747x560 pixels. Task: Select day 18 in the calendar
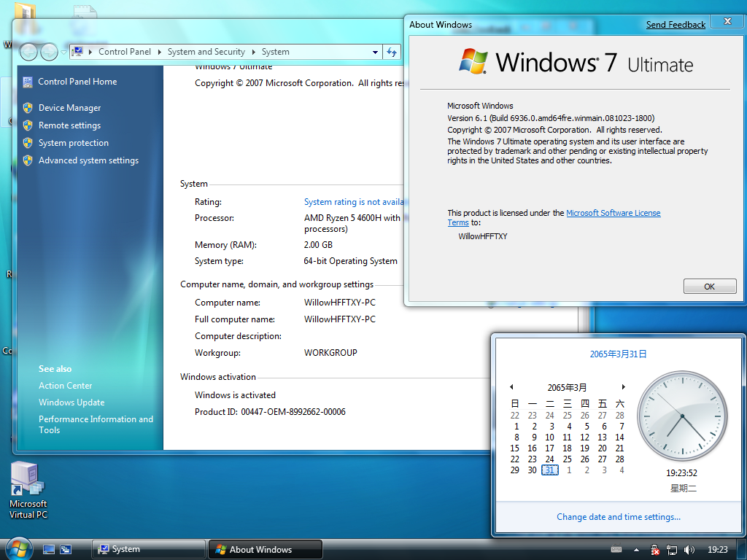click(x=567, y=448)
